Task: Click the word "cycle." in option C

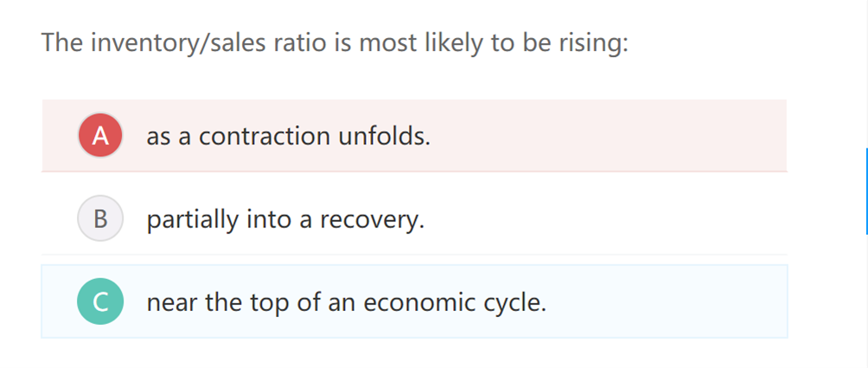Action: tap(518, 303)
